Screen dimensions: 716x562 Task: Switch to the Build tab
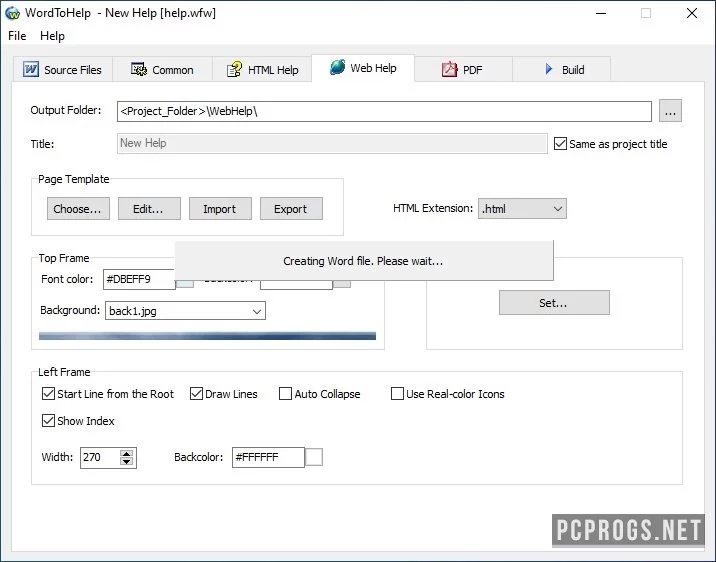click(x=562, y=69)
